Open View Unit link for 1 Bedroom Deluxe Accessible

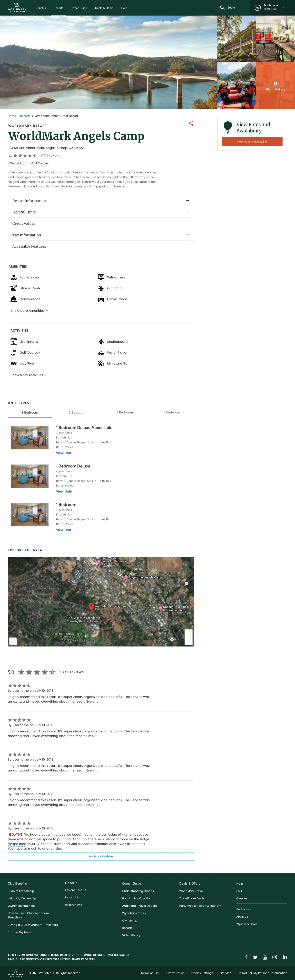[x=64, y=453]
